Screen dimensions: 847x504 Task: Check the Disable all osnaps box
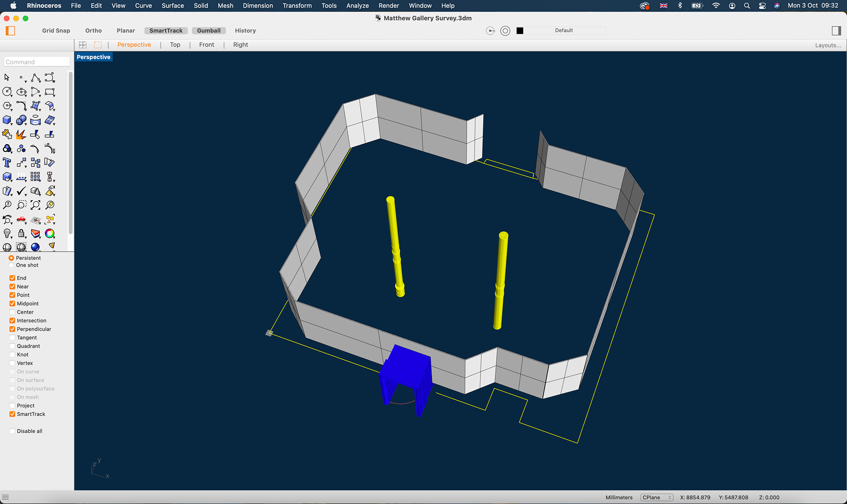[x=12, y=431]
